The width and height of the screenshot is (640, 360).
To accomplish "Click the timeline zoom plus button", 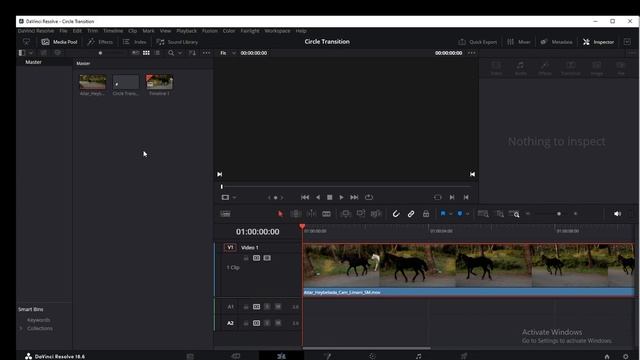I will (x=576, y=213).
